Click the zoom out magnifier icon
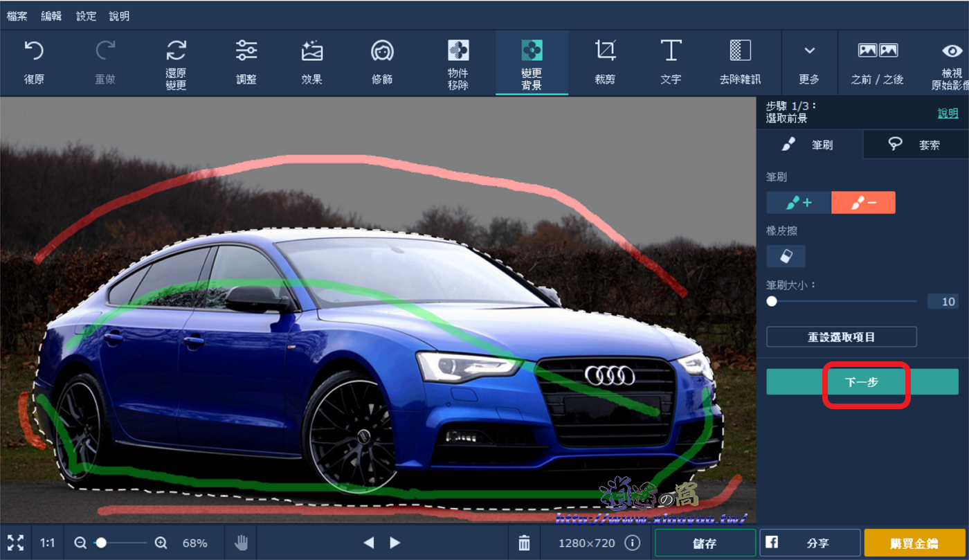 coord(81,543)
